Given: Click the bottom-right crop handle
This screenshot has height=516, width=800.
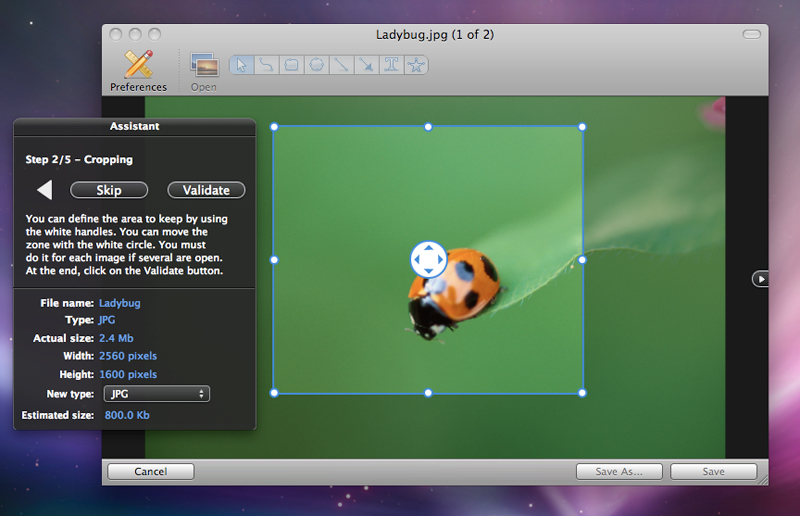Looking at the screenshot, I should (x=582, y=393).
